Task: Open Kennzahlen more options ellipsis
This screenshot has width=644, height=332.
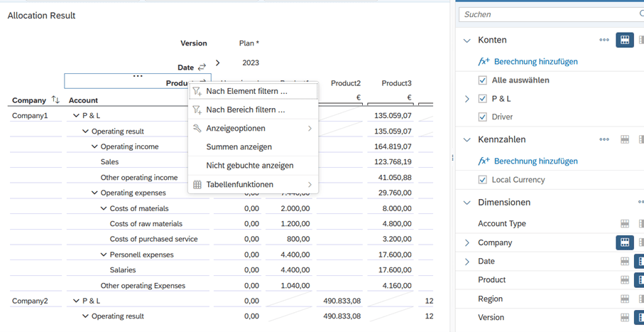Action: pos(604,139)
